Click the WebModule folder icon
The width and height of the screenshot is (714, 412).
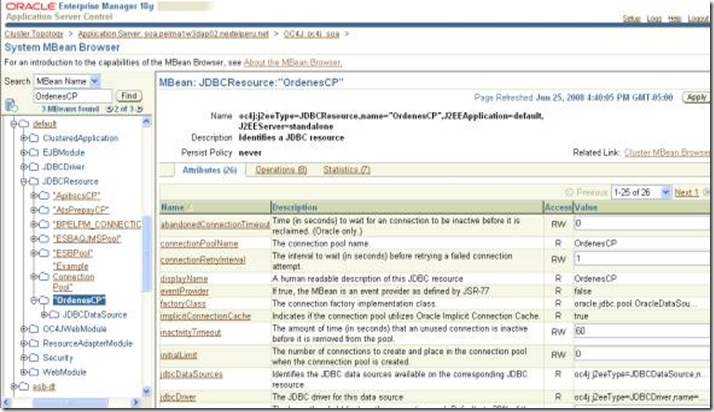[34, 372]
